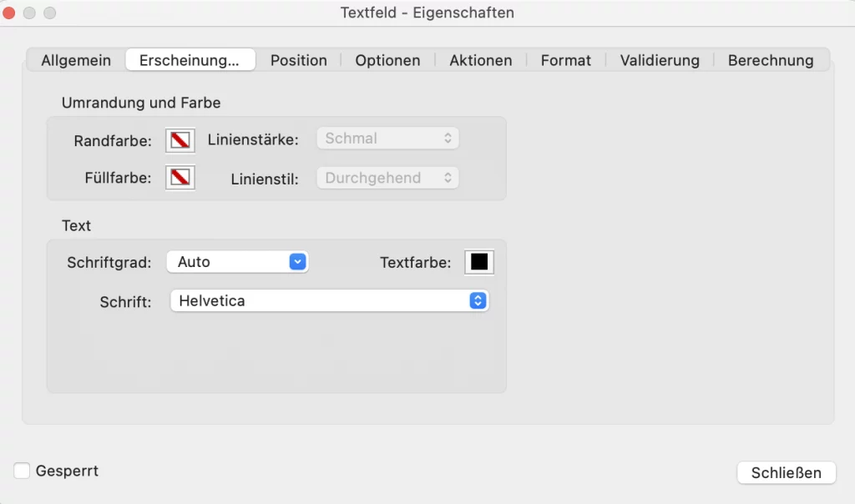Open the Schrift Helvetica font dropdown
Screen dimensions: 855x504
[329, 301]
